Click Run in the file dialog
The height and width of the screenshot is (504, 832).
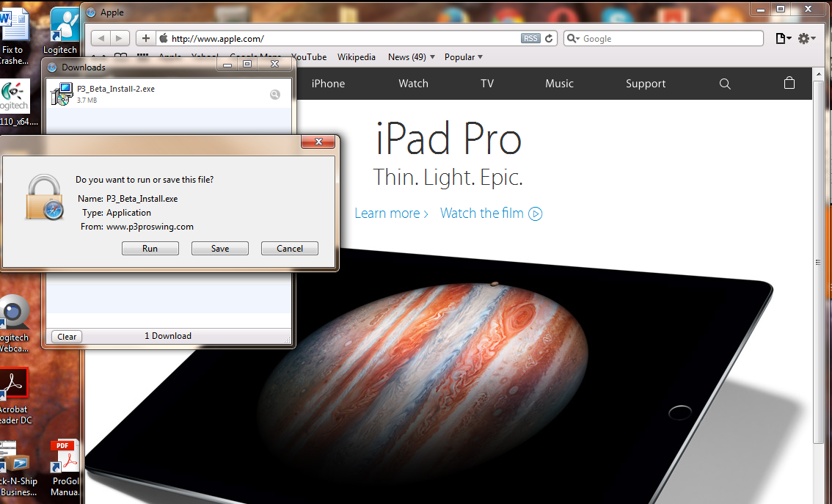click(x=150, y=248)
